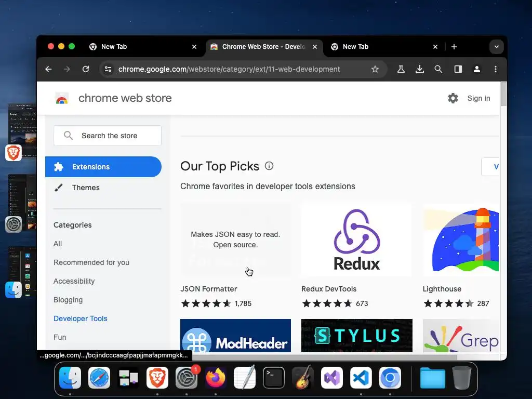Open site information icon in address bar
Viewport: 532px width, 399px height.
click(108, 69)
